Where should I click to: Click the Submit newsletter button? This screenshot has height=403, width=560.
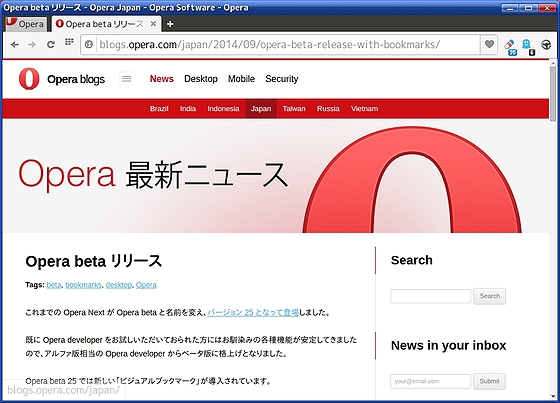(490, 381)
